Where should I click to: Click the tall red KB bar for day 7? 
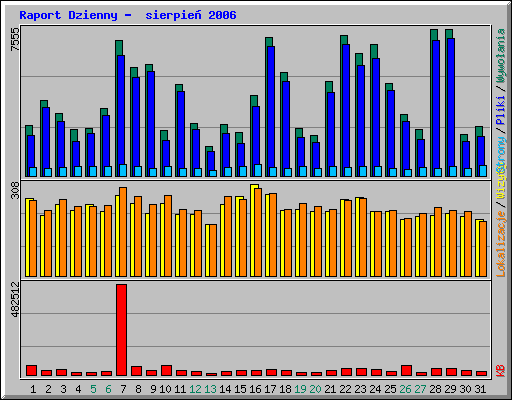tap(121, 330)
